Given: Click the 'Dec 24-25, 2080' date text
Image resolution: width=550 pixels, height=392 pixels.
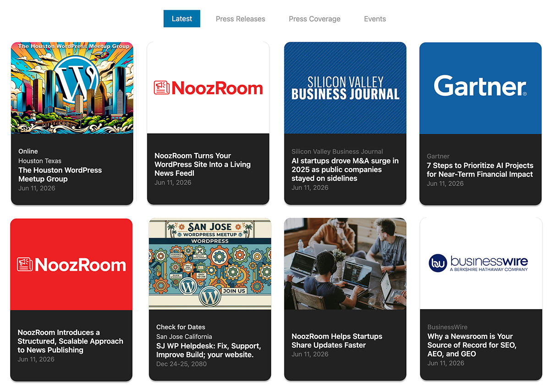Looking at the screenshot, I should [181, 364].
